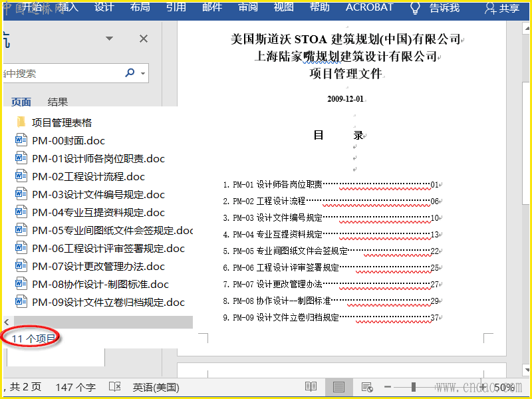
Task: Select file PM-07设计更改管理办法.doc
Action: 98,267
